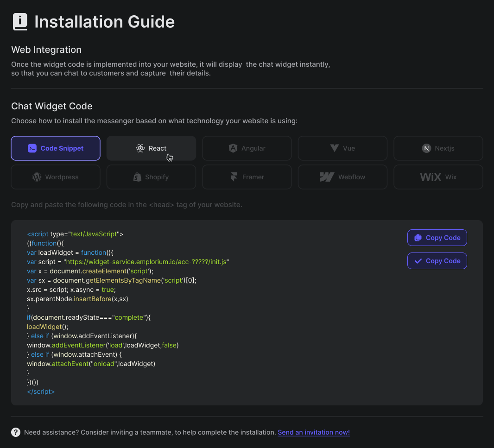Click the loadWidget(); call line

pyautogui.click(x=48, y=327)
